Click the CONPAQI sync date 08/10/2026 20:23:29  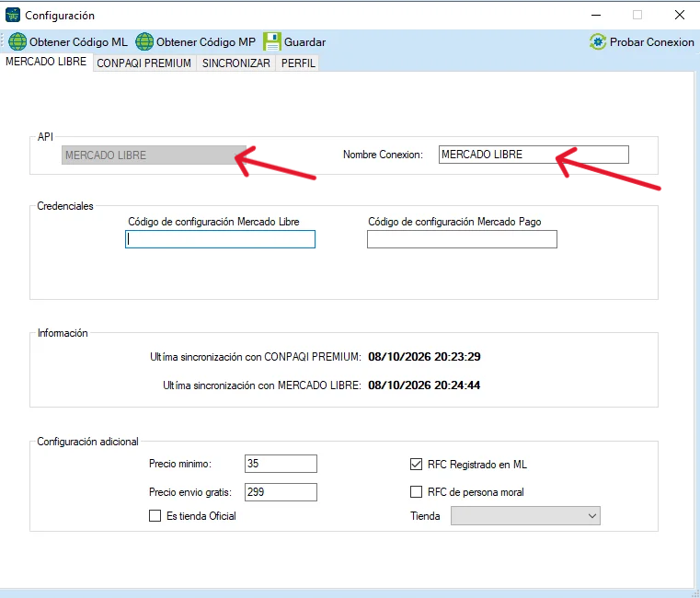pos(424,357)
